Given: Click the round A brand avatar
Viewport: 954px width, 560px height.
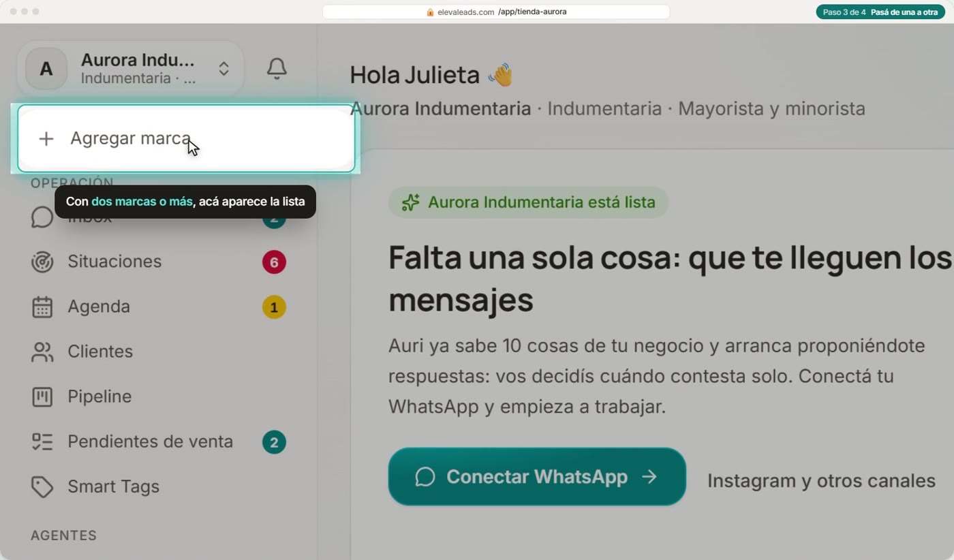Looking at the screenshot, I should (46, 69).
